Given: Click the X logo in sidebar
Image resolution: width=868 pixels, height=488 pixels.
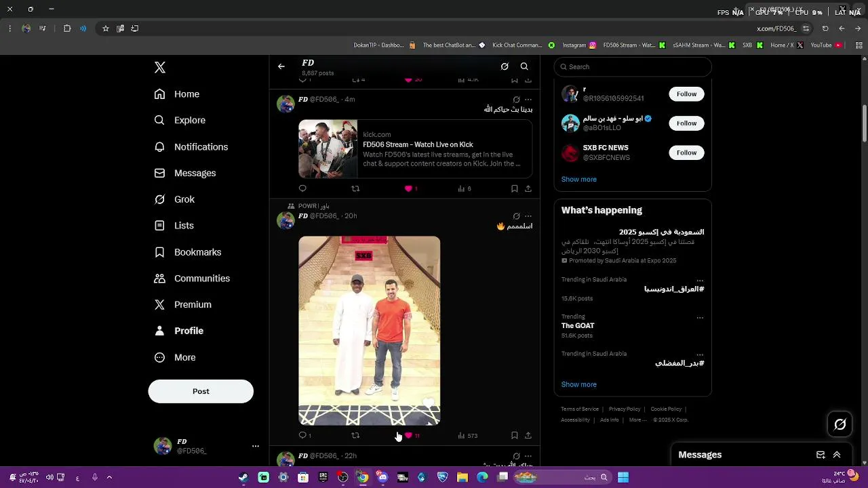Looking at the screenshot, I should (x=160, y=67).
